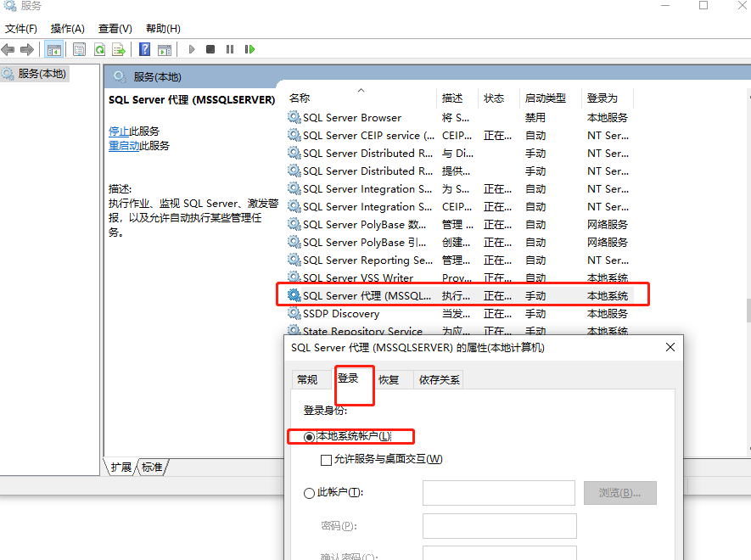This screenshot has width=751, height=560.
Task: Sort by the 名称 column header
Action: 361,98
